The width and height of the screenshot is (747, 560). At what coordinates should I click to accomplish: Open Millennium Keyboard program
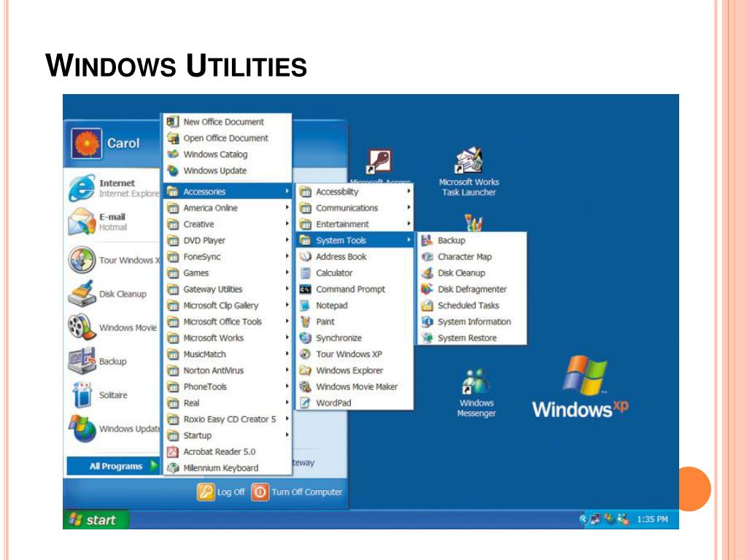(228, 467)
